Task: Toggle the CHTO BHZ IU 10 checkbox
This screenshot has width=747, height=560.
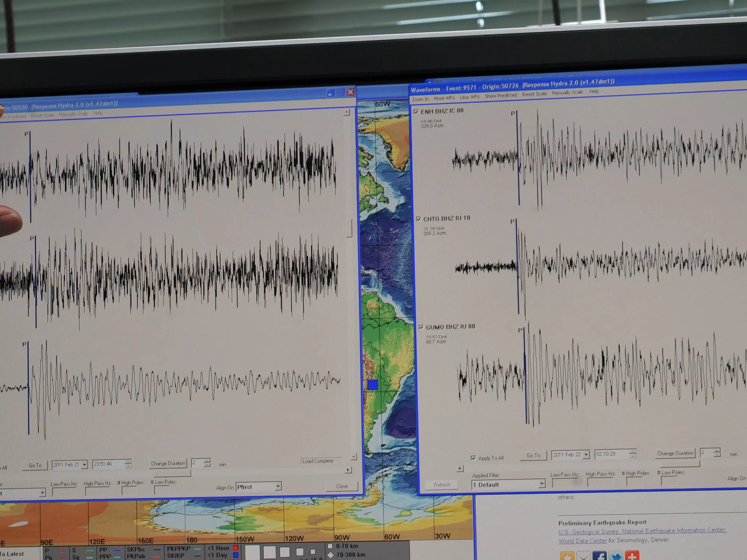Action: coord(419,219)
